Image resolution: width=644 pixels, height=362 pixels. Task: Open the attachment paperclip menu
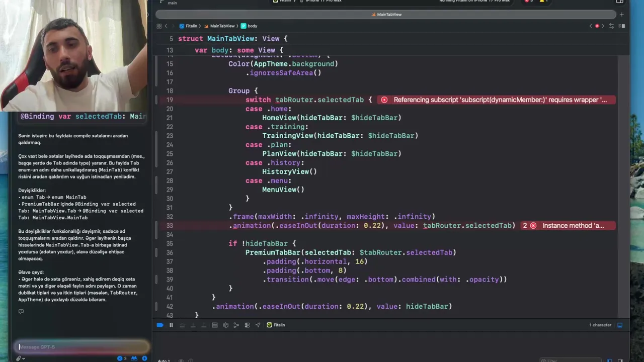pyautogui.click(x=20, y=358)
